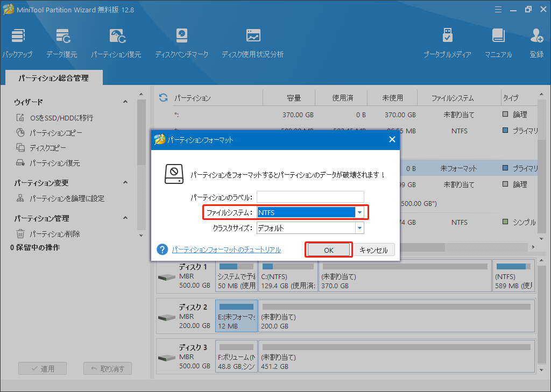Select the E: 未フォーマット 12 MB partition block
Viewport: 551px width, 392px height.
coord(237,316)
